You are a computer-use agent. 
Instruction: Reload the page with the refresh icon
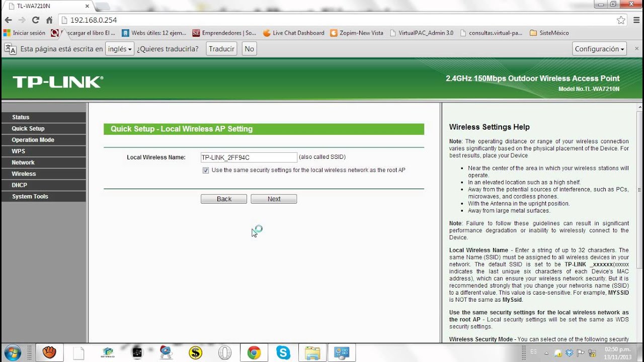pos(35,20)
